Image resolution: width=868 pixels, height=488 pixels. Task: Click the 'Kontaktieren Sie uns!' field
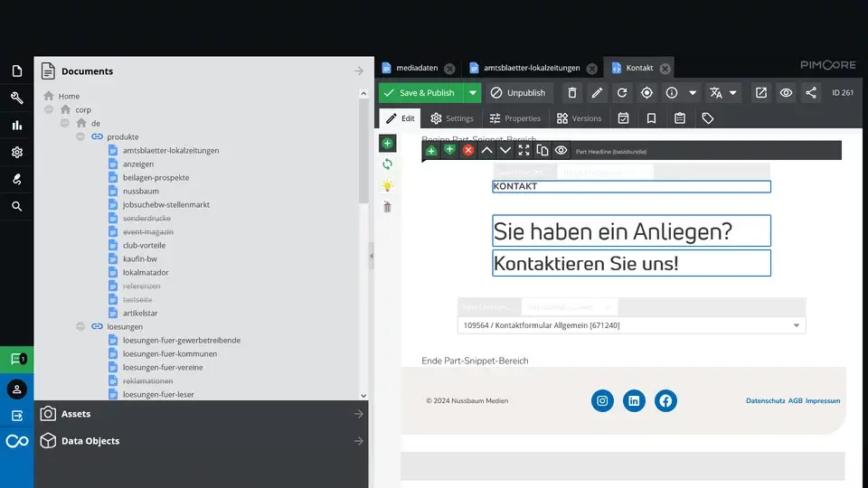pyautogui.click(x=632, y=263)
